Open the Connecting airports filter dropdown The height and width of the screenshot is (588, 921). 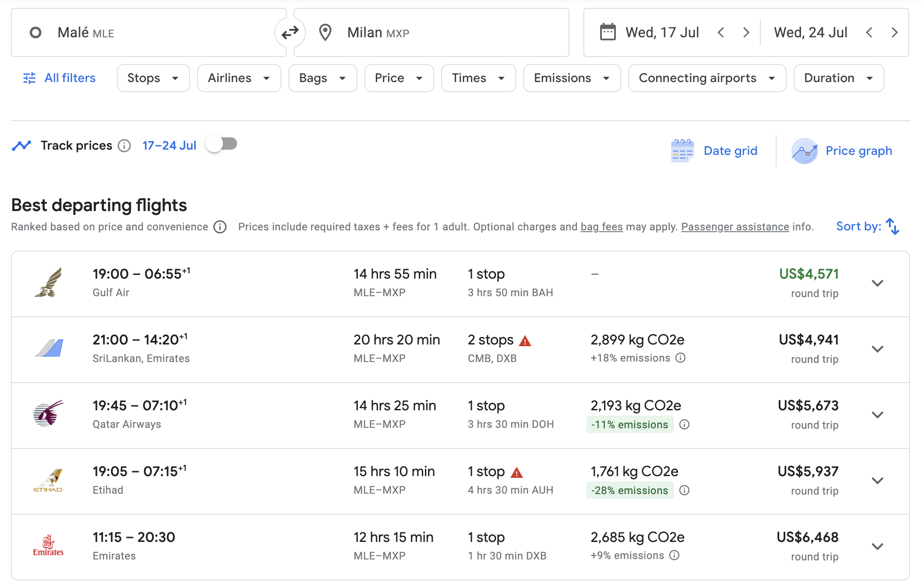707,78
